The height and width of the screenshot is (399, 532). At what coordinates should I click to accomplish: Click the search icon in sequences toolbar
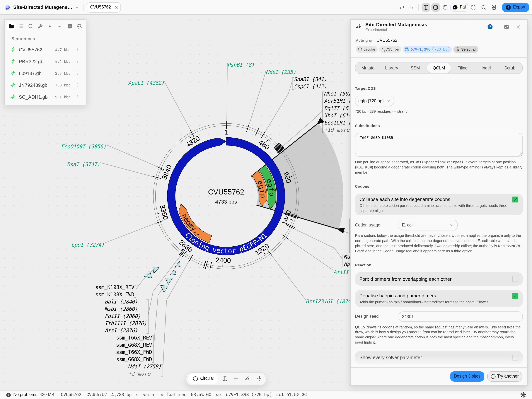pos(30,26)
